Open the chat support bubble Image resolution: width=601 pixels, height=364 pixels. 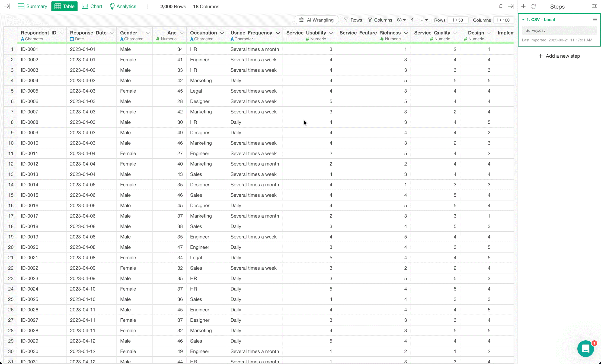(585, 348)
